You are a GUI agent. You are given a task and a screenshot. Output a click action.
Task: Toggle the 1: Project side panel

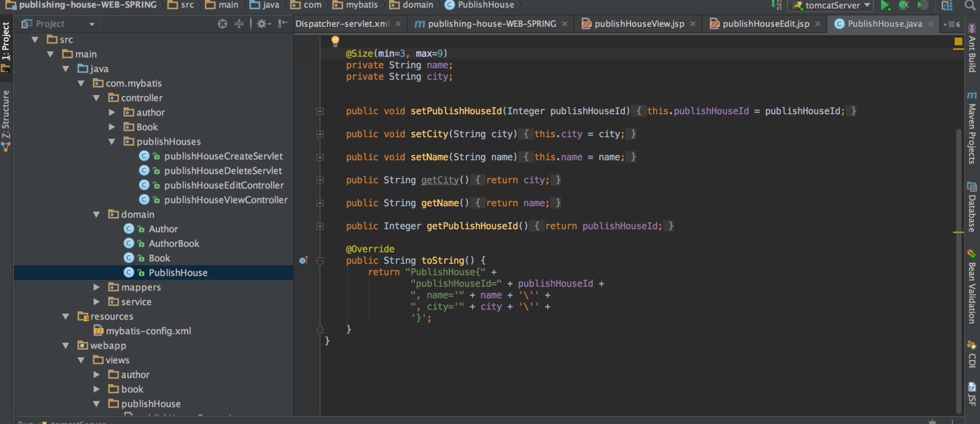[x=6, y=47]
